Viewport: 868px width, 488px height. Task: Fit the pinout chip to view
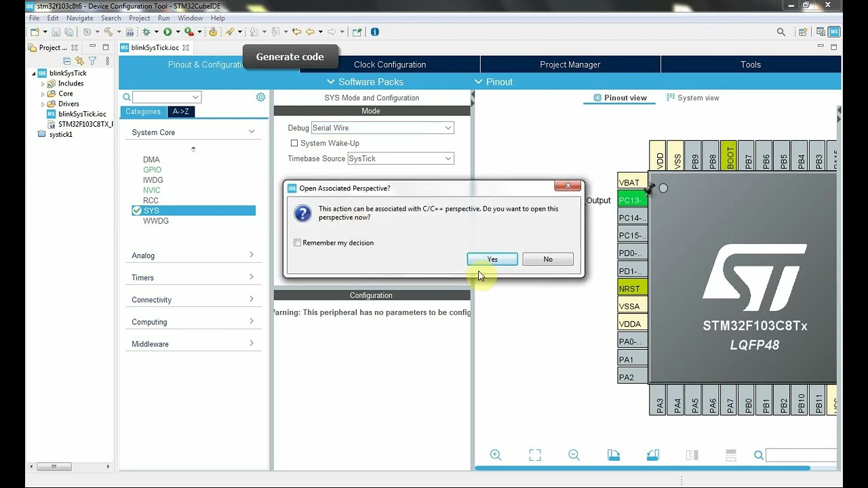(535, 455)
